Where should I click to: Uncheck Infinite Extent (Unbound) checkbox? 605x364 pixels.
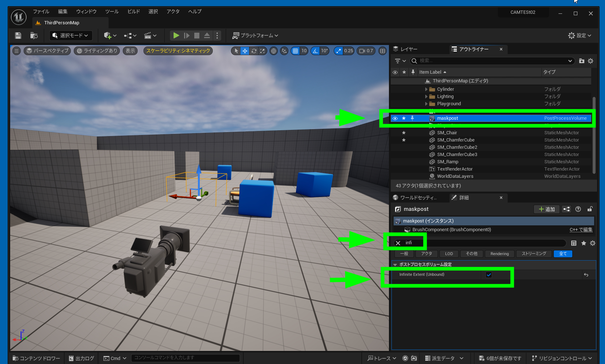pyautogui.click(x=489, y=275)
